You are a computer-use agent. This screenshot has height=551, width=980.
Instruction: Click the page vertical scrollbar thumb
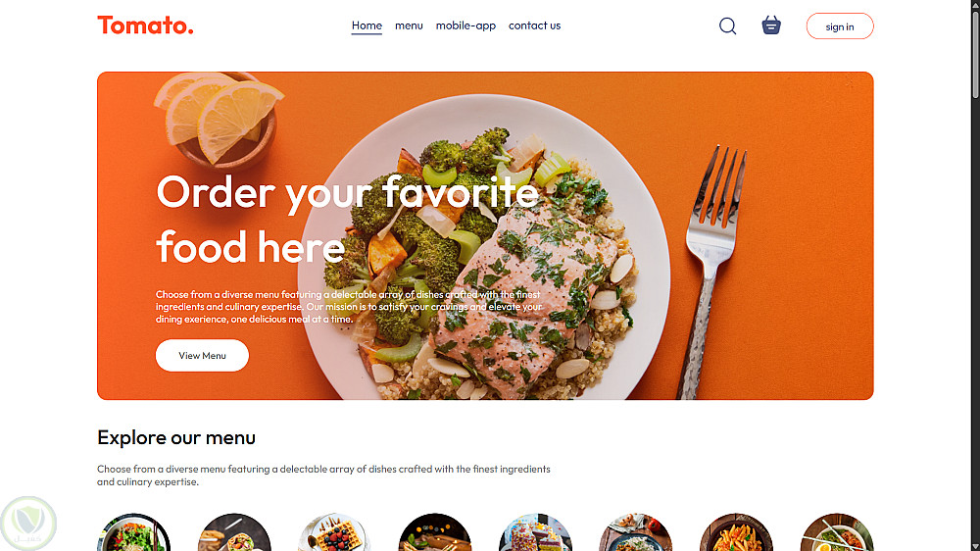pyautogui.click(x=975, y=54)
